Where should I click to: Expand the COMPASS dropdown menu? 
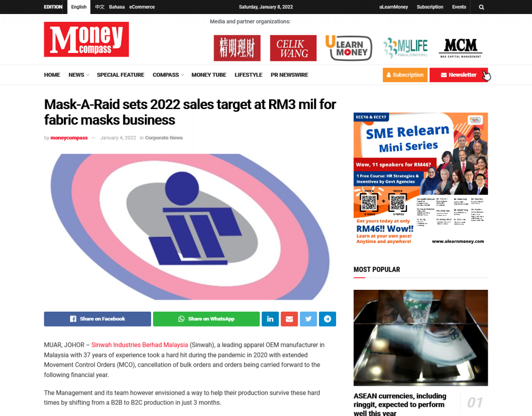(168, 75)
